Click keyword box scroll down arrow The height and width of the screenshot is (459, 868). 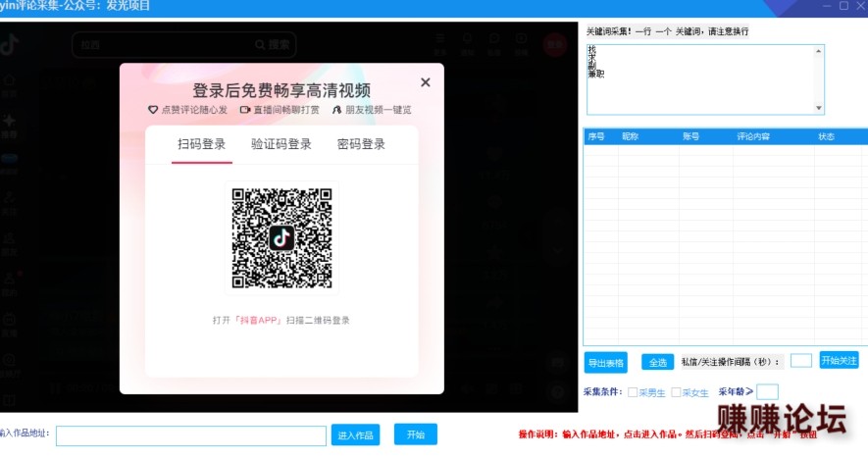[x=819, y=108]
